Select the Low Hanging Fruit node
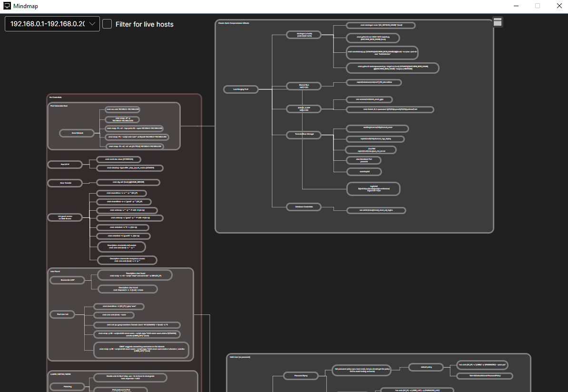The height and width of the screenshot is (392, 568). (240, 89)
